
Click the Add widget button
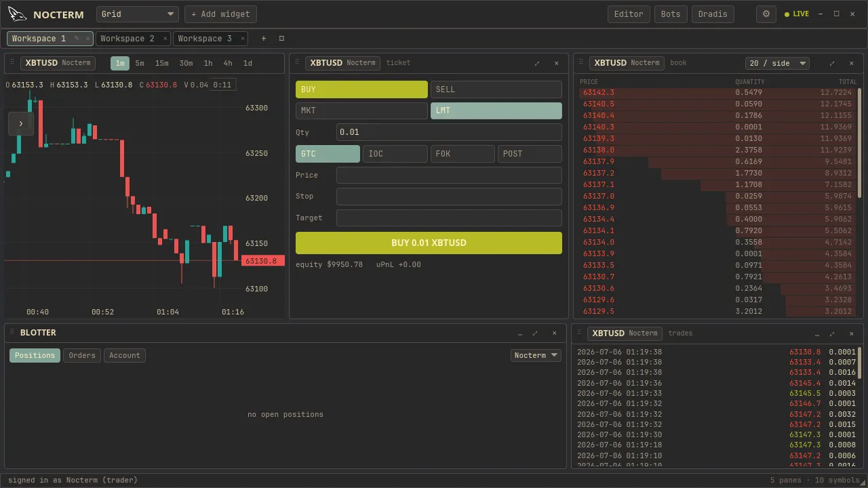[220, 14]
